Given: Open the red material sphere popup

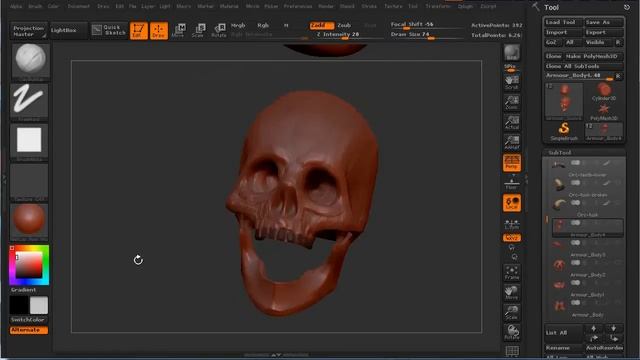Looking at the screenshot, I should coord(29,222).
